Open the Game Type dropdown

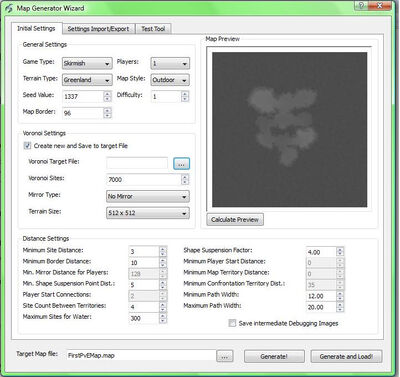coord(87,63)
